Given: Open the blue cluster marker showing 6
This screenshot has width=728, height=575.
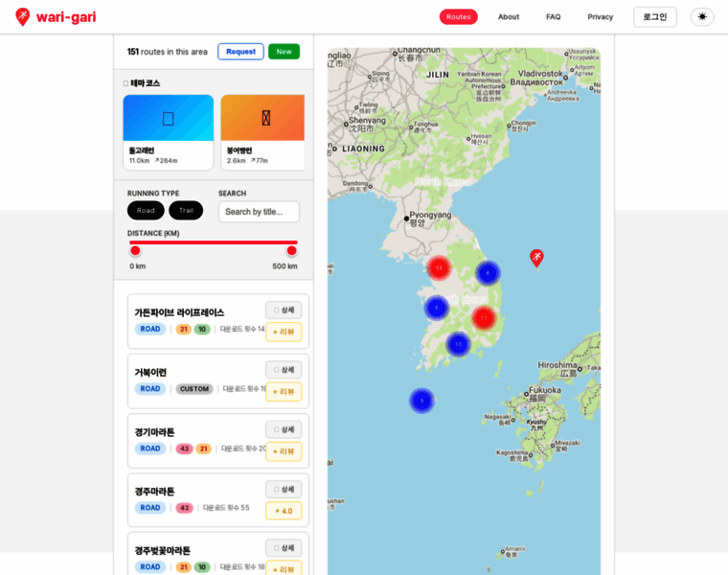Looking at the screenshot, I should point(488,273).
